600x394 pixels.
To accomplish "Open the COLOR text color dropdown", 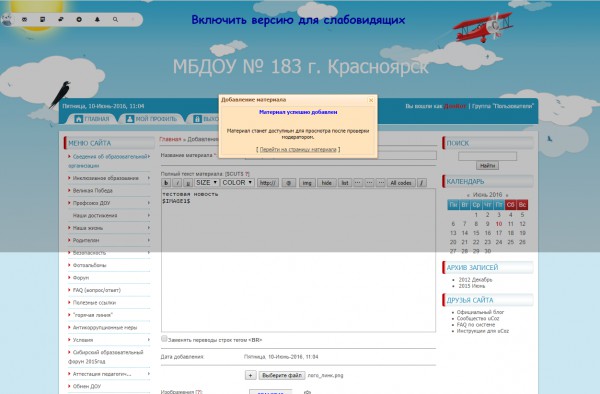I will [237, 183].
